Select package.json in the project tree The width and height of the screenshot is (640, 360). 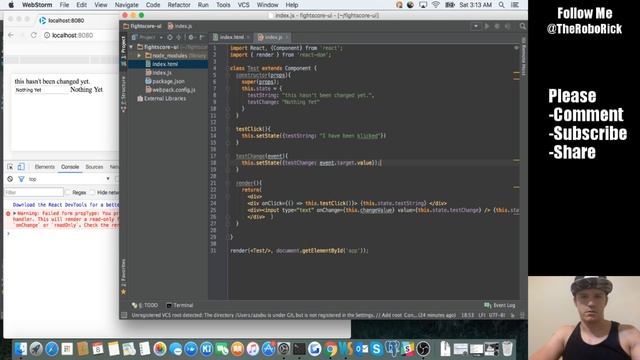(168, 81)
